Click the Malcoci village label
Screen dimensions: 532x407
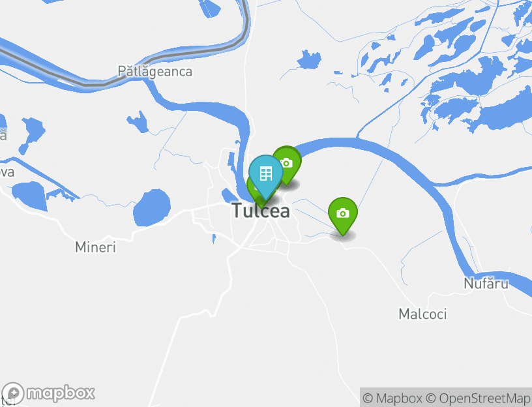tap(422, 314)
